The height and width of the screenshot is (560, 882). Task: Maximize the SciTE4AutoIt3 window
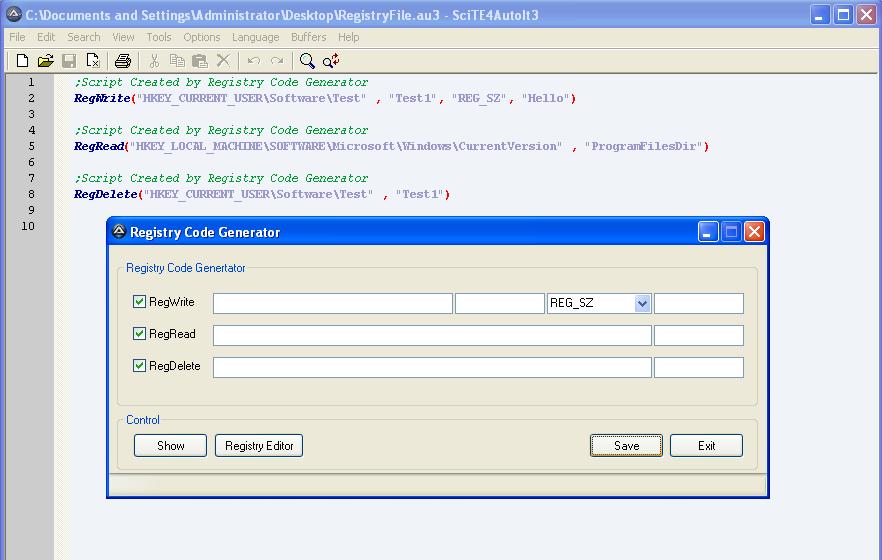pos(843,15)
